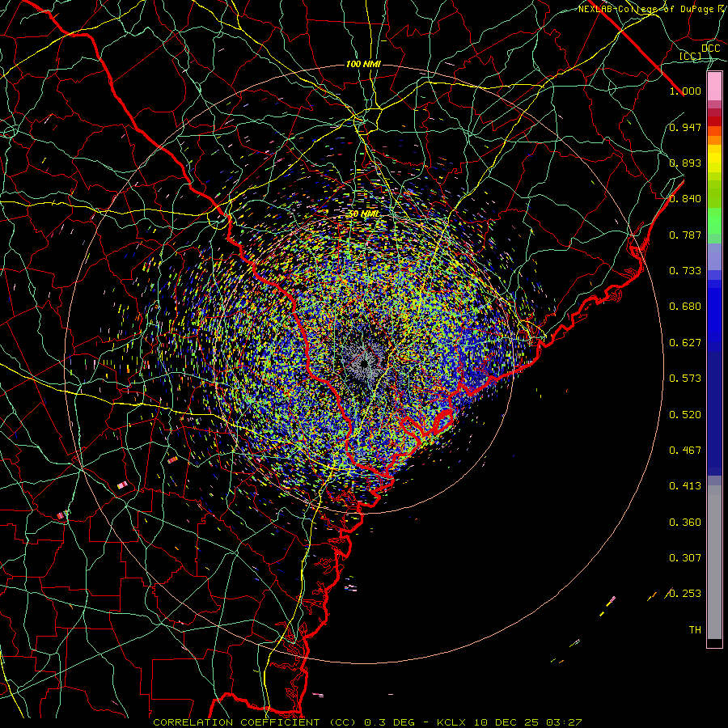Click the 0.360 color scale label

(685, 523)
